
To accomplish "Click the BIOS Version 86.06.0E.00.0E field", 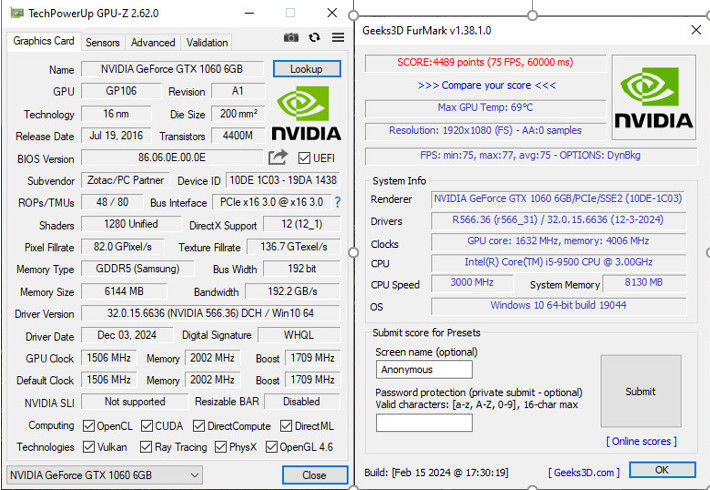I will 172,158.
